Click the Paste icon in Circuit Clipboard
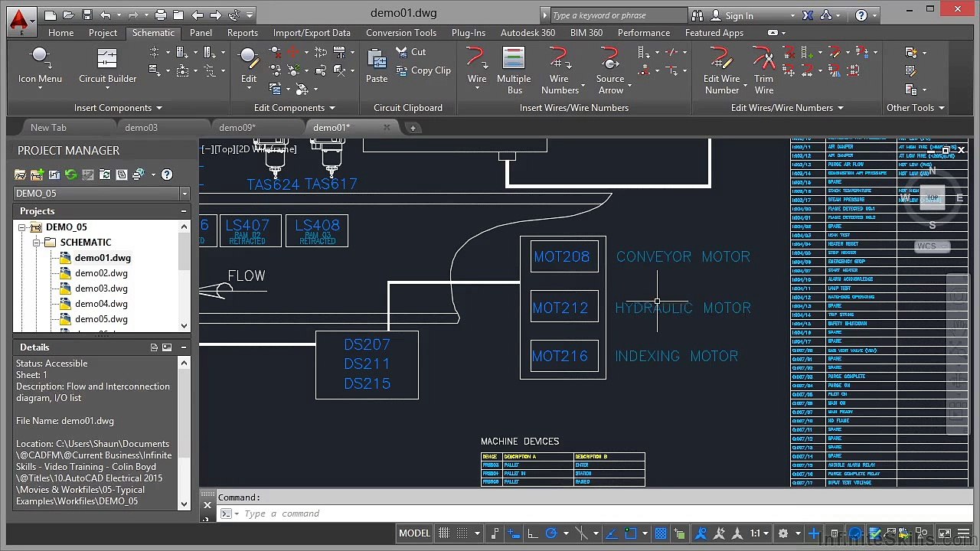 click(x=377, y=66)
